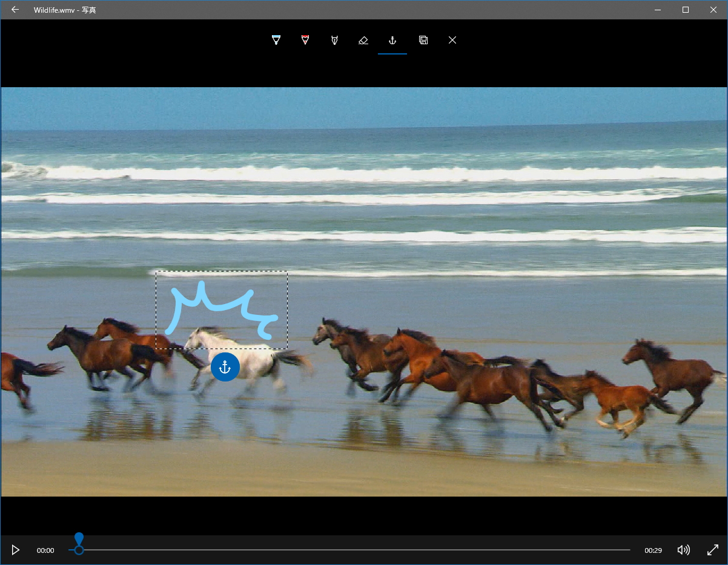Viewport: 728px width, 565px height.
Task: Play the Wildlife video
Action: coord(16,550)
